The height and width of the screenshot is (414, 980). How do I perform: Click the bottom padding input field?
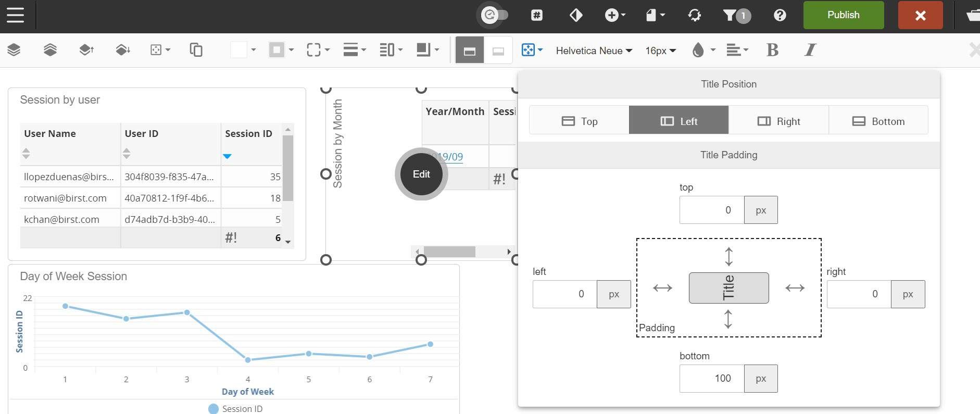coord(711,379)
